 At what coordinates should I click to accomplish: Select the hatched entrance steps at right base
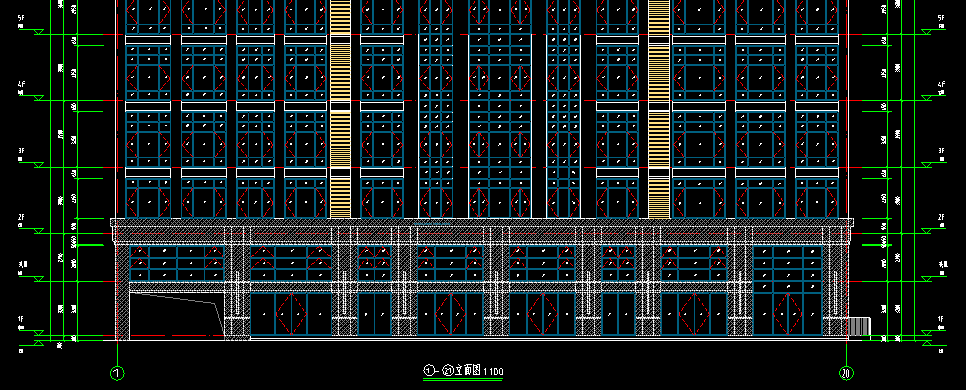pyautogui.click(x=859, y=327)
